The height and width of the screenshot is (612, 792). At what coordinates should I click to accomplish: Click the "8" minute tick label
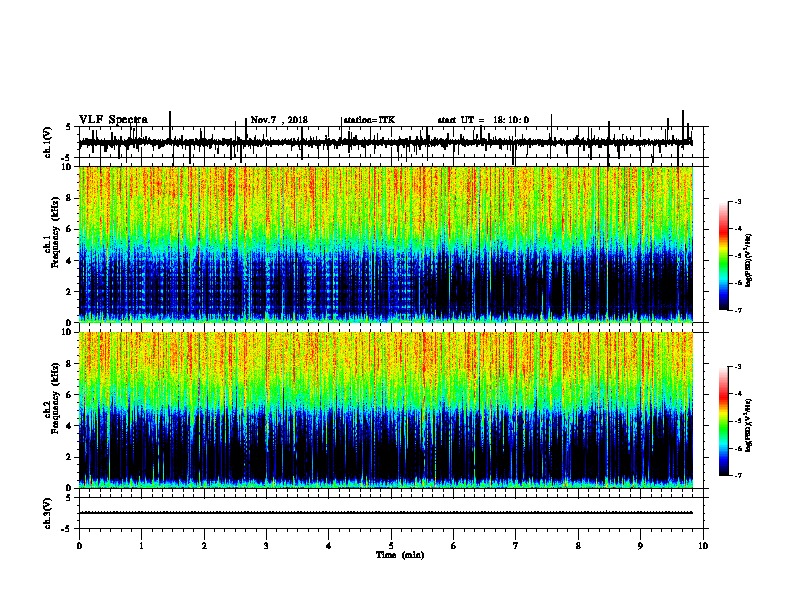tap(578, 546)
